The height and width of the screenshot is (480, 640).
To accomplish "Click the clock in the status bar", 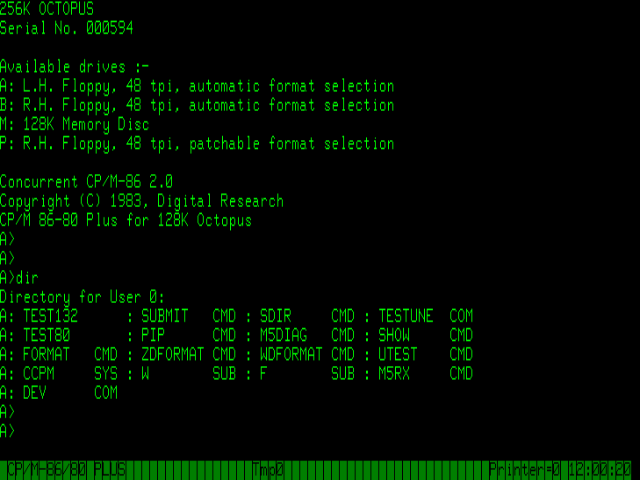I will [598, 469].
